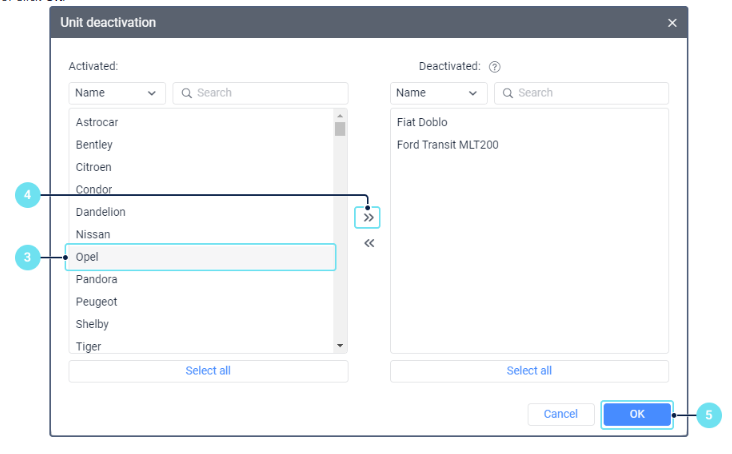Image resolution: width=732 pixels, height=454 pixels.
Task: Click the move right double-chevron button
Action: coord(368,217)
